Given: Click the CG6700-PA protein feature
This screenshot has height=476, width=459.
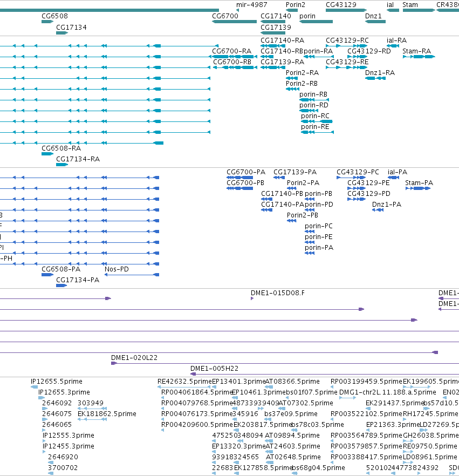Looking at the screenshot, I should (239, 178).
